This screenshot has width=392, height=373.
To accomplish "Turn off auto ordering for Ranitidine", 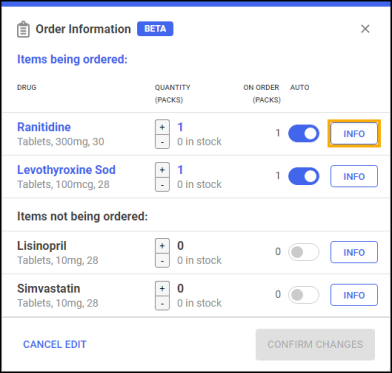I will [x=304, y=133].
